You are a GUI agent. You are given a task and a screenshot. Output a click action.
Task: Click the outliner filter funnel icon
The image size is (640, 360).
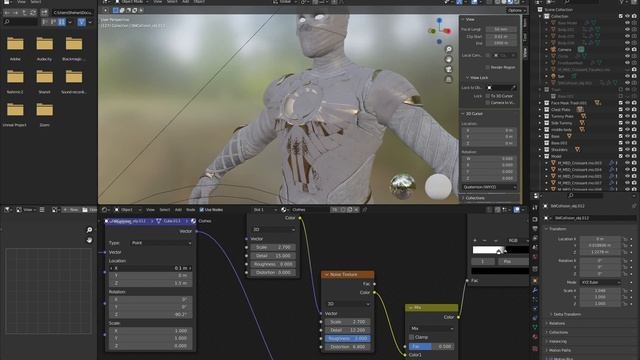(x=622, y=2)
